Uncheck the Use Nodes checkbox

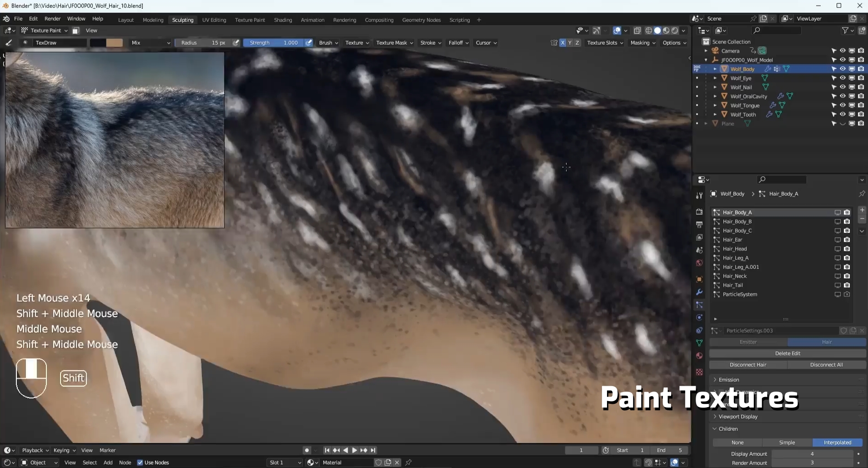pyautogui.click(x=140, y=463)
